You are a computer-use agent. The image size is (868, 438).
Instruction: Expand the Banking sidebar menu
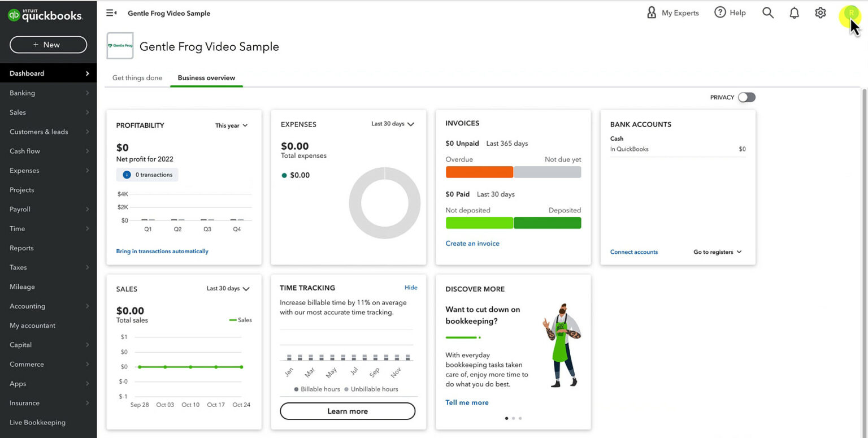coord(49,93)
